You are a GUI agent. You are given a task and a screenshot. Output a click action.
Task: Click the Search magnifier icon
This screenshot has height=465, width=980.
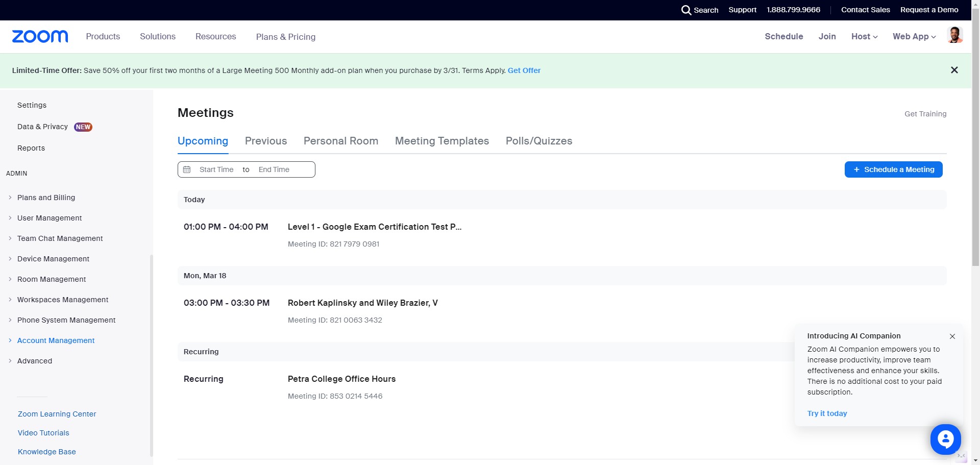pyautogui.click(x=686, y=10)
